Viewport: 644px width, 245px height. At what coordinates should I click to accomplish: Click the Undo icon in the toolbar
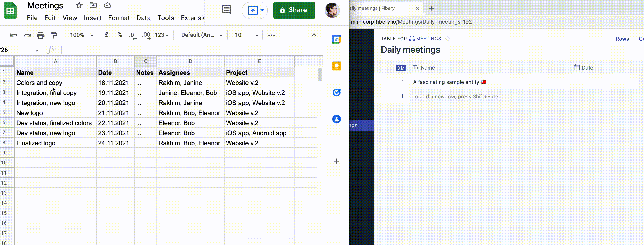(14, 35)
